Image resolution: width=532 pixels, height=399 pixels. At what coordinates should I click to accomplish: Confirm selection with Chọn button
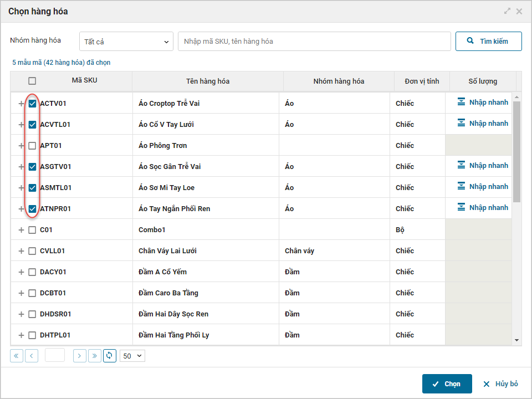[447, 384]
